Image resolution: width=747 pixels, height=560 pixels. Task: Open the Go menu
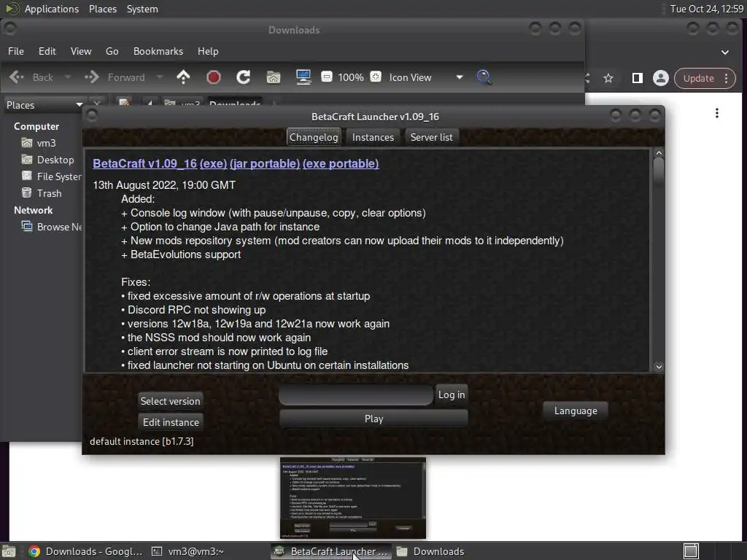tap(112, 51)
